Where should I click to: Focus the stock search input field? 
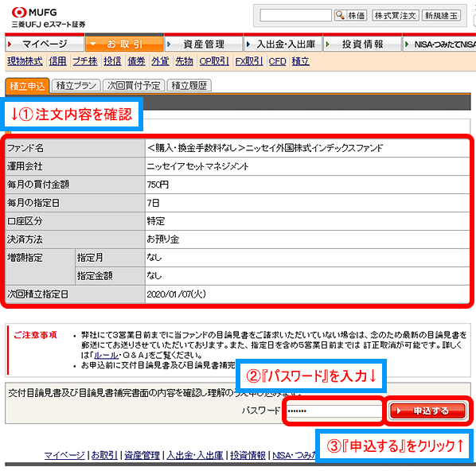(295, 15)
